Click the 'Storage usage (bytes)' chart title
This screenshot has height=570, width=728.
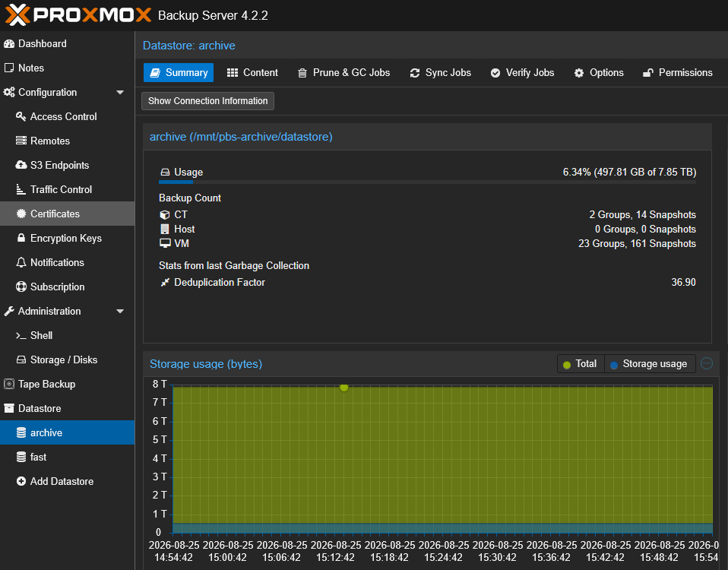point(206,364)
